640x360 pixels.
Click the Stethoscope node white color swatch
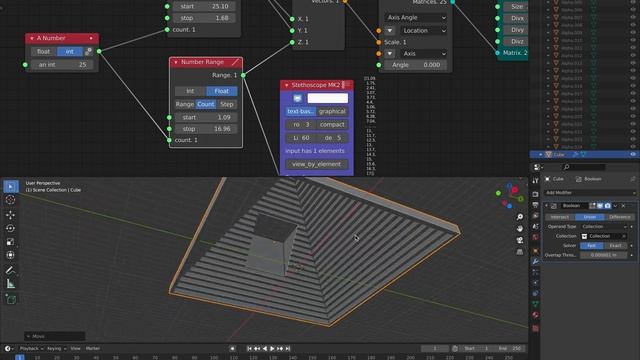coord(328,98)
